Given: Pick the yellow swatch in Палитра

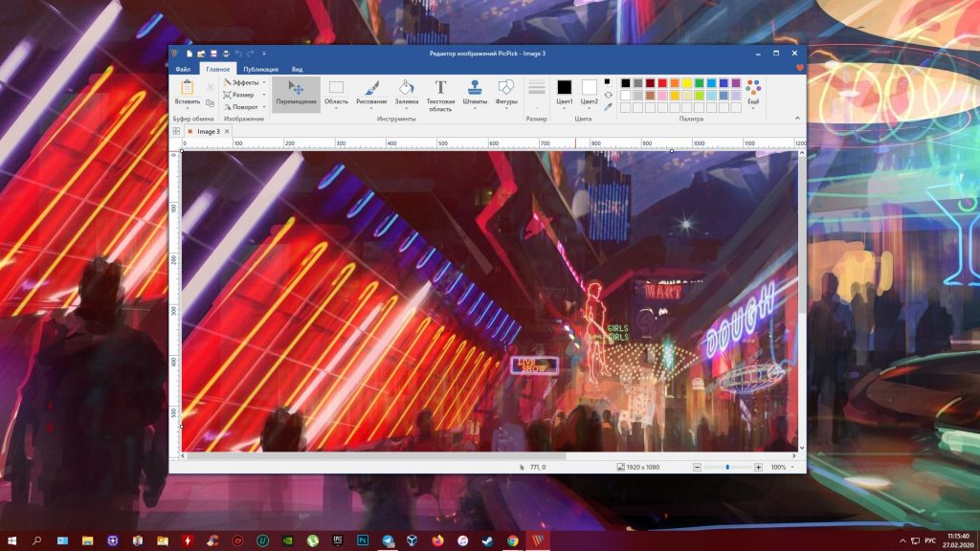Looking at the screenshot, I should point(687,83).
